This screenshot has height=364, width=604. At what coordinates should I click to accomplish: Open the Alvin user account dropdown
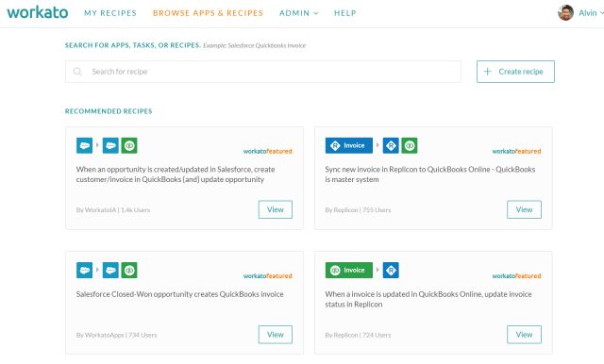(591, 13)
